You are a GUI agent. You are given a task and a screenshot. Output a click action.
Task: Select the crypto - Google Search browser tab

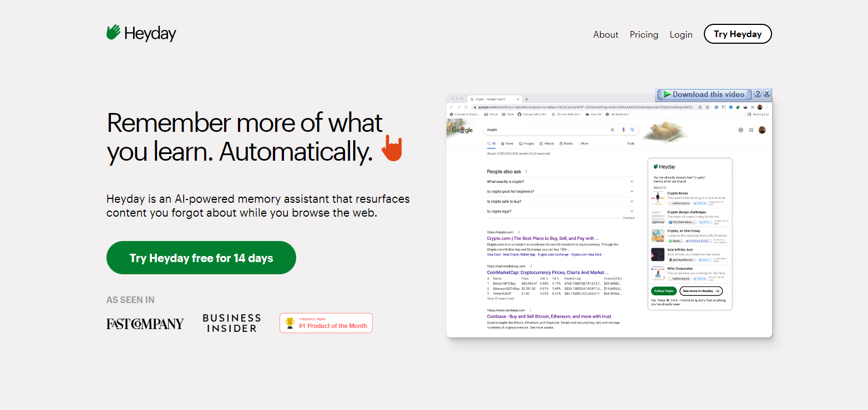pos(495,99)
